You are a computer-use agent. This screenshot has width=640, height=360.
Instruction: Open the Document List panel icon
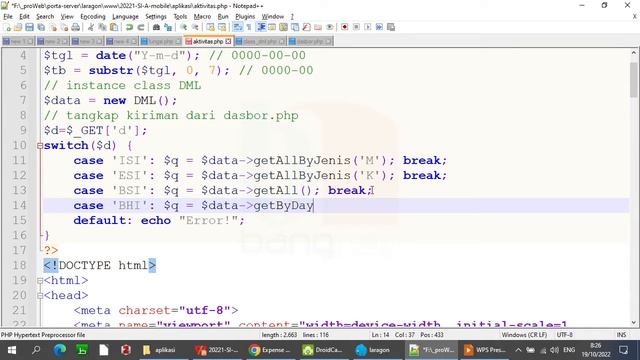coord(295,27)
